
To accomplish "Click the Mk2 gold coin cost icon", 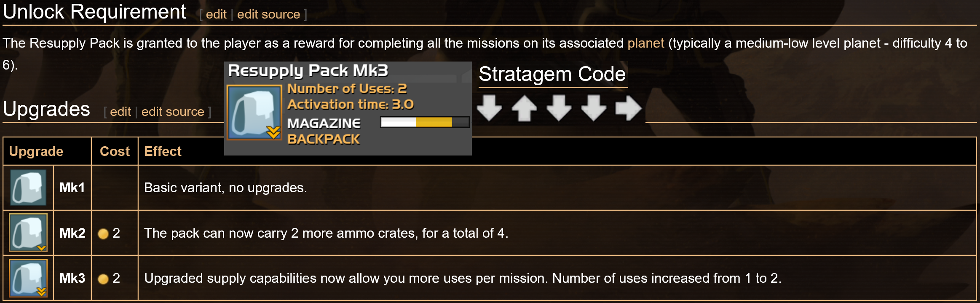I will click(103, 233).
